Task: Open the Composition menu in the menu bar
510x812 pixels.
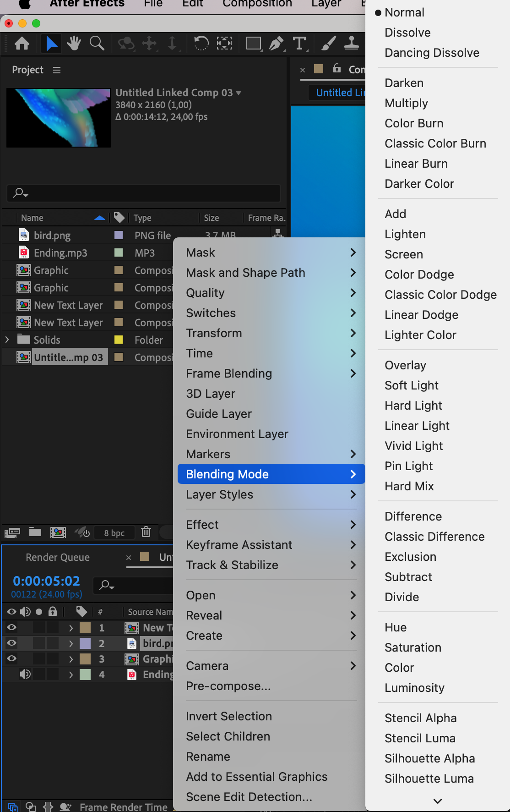Action: (257, 4)
